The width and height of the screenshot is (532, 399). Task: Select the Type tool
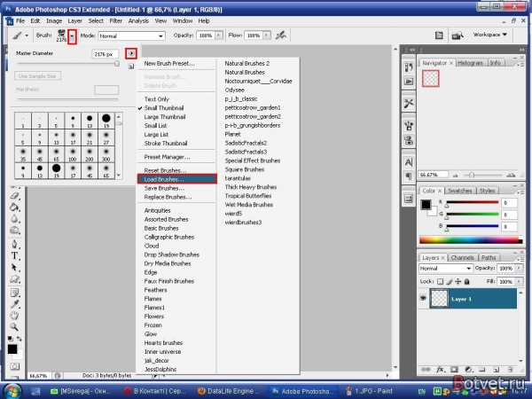(x=14, y=256)
